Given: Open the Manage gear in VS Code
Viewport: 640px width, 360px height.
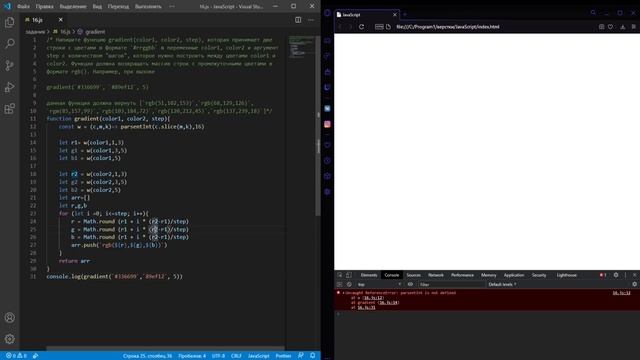Looking at the screenshot, I should click(x=9, y=339).
